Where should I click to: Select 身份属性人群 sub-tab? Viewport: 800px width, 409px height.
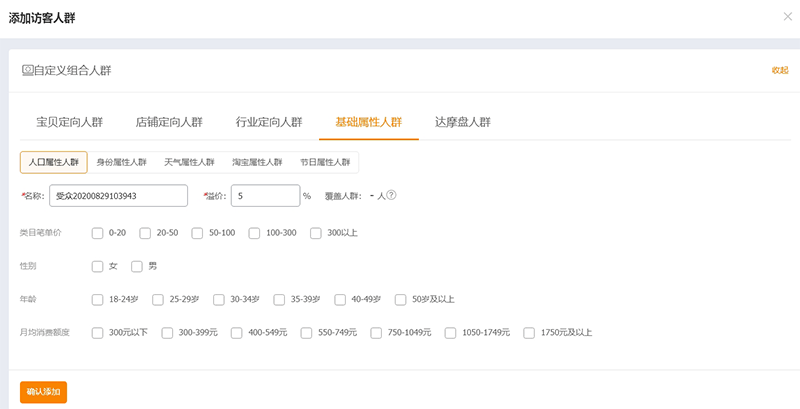click(121, 162)
